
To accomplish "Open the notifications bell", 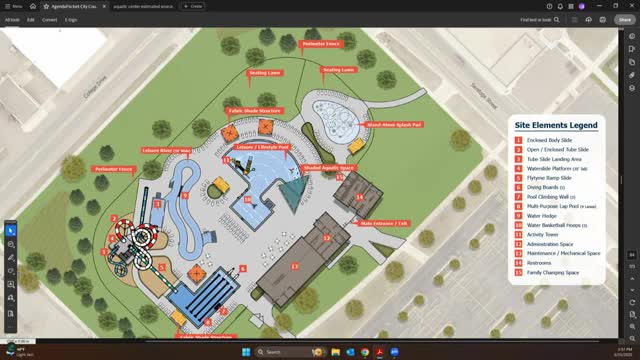I will (x=560, y=7).
